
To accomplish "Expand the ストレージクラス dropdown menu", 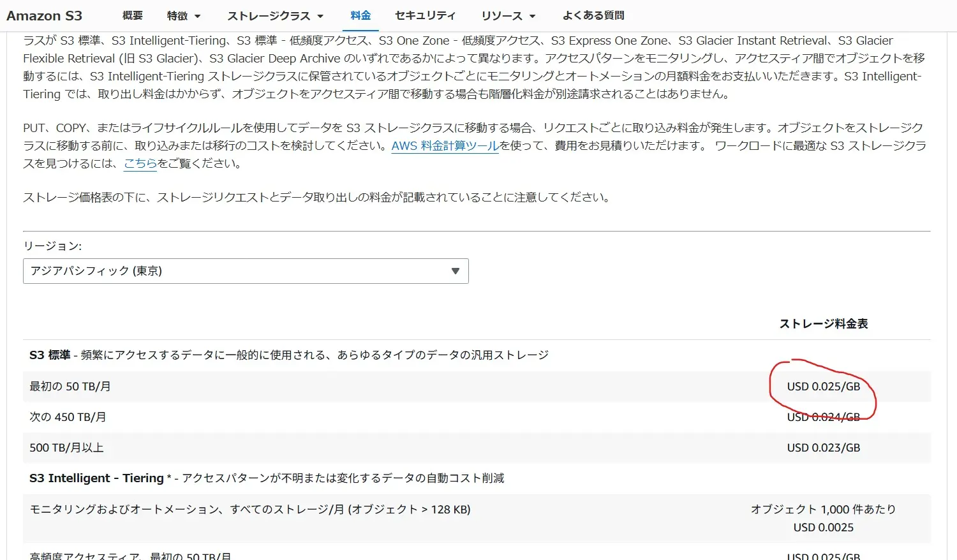I will (276, 15).
